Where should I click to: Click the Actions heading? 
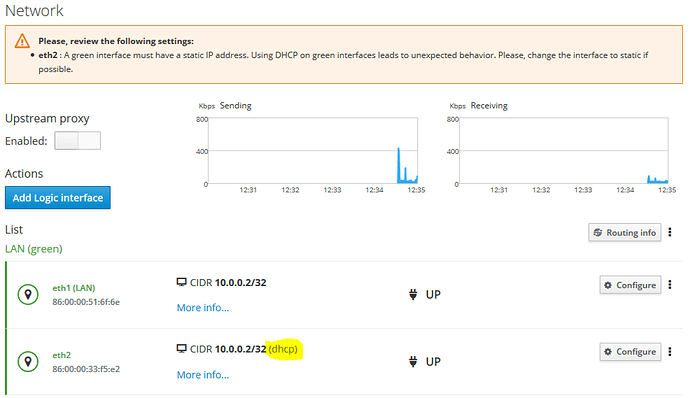(24, 173)
